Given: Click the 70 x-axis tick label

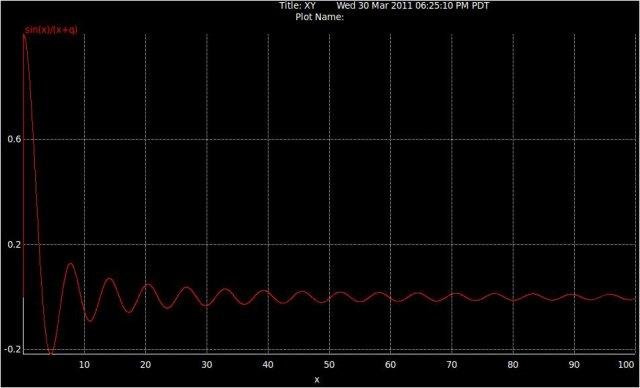Looking at the screenshot, I should (x=452, y=364).
